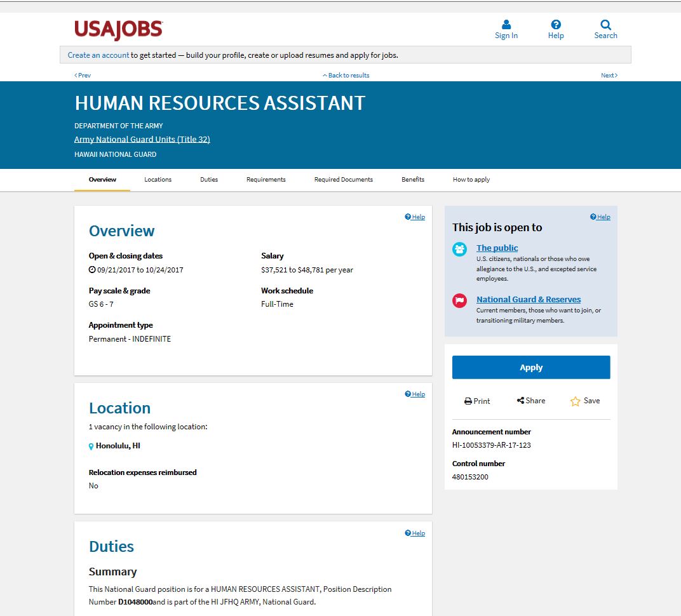681x616 pixels.
Task: Open Help in 'This job is open to' panel
Action: [x=600, y=217]
